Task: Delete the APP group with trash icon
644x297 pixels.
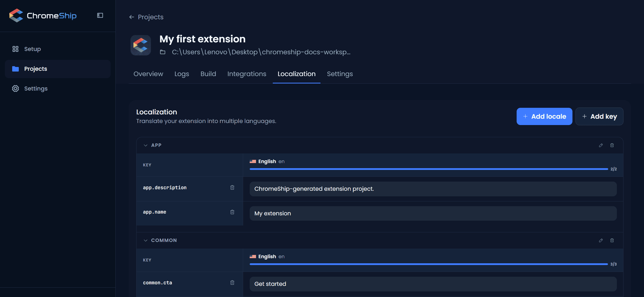Action: click(612, 145)
